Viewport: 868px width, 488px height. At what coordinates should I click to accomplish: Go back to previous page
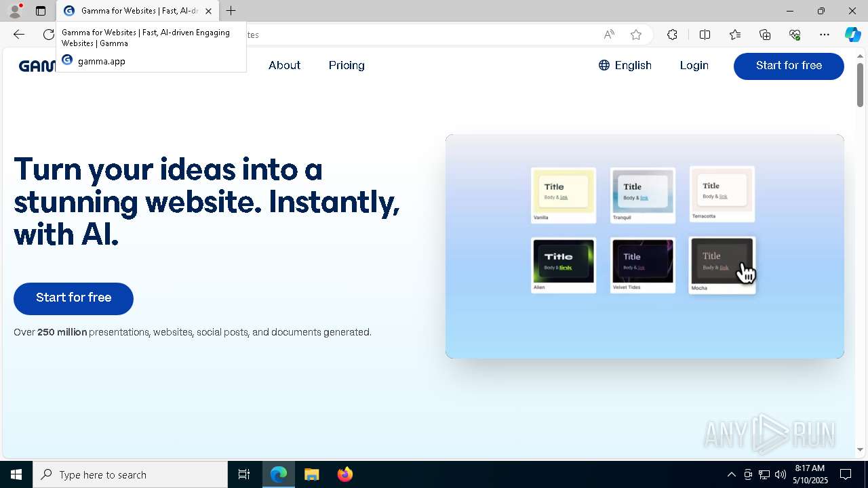pyautogui.click(x=19, y=35)
